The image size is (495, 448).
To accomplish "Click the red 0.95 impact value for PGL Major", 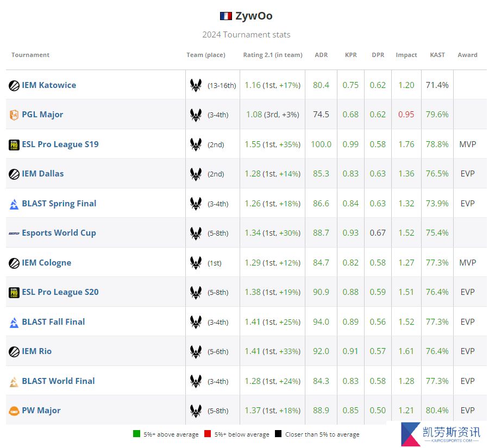I will point(406,115).
